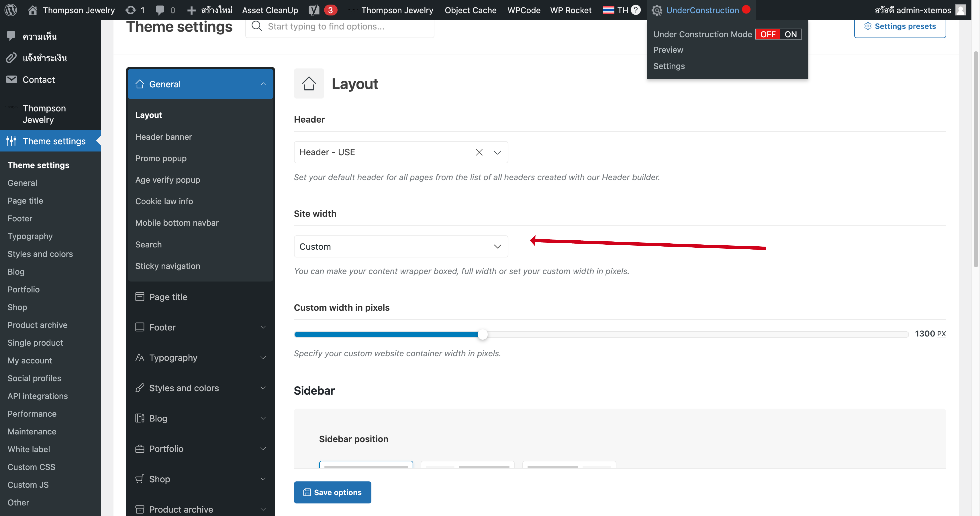Select the second sidebar position layout
980x516 pixels.
click(468, 465)
